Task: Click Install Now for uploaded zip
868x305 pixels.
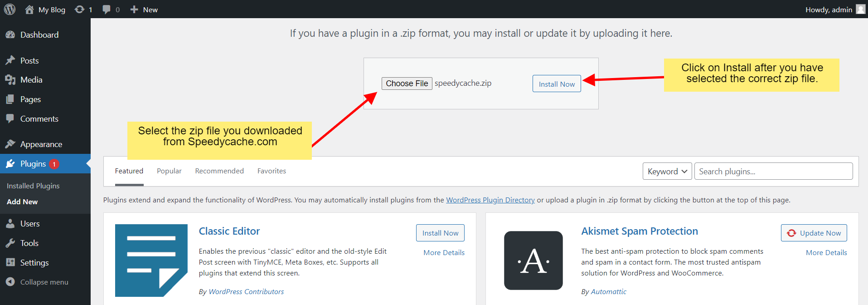Action: coord(557,84)
